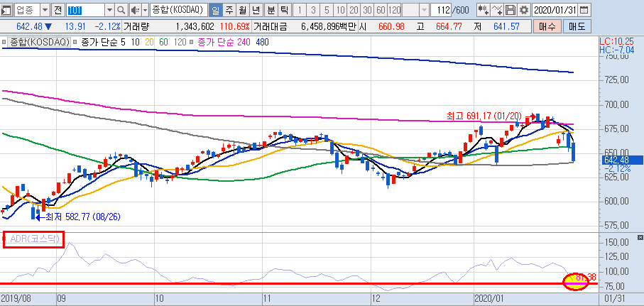
Task: Select the 종합(KOSDAQ) chart legend label
Action: tap(40, 42)
